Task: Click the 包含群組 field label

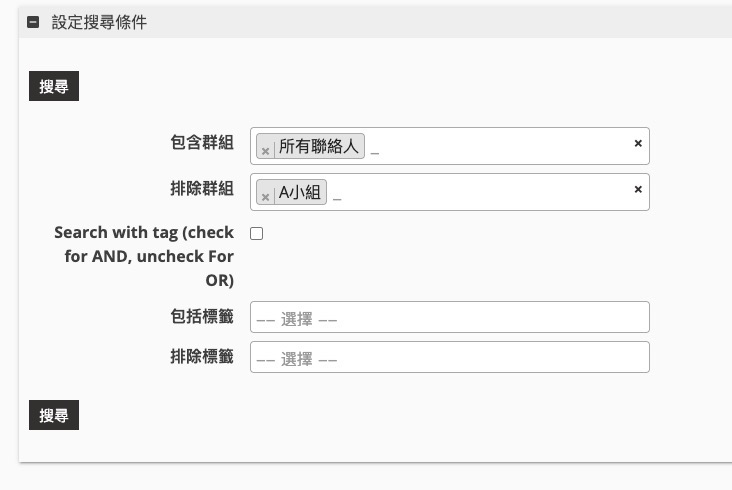Action: click(x=202, y=143)
